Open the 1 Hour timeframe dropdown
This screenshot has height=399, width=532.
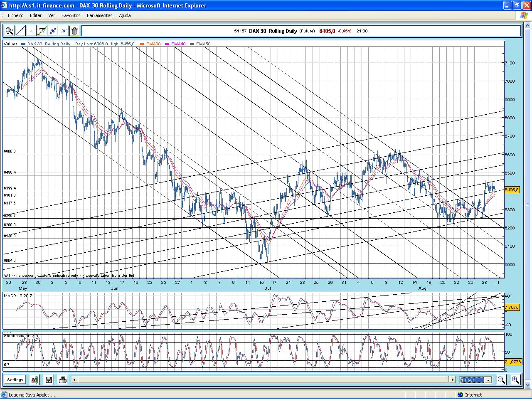click(475, 380)
